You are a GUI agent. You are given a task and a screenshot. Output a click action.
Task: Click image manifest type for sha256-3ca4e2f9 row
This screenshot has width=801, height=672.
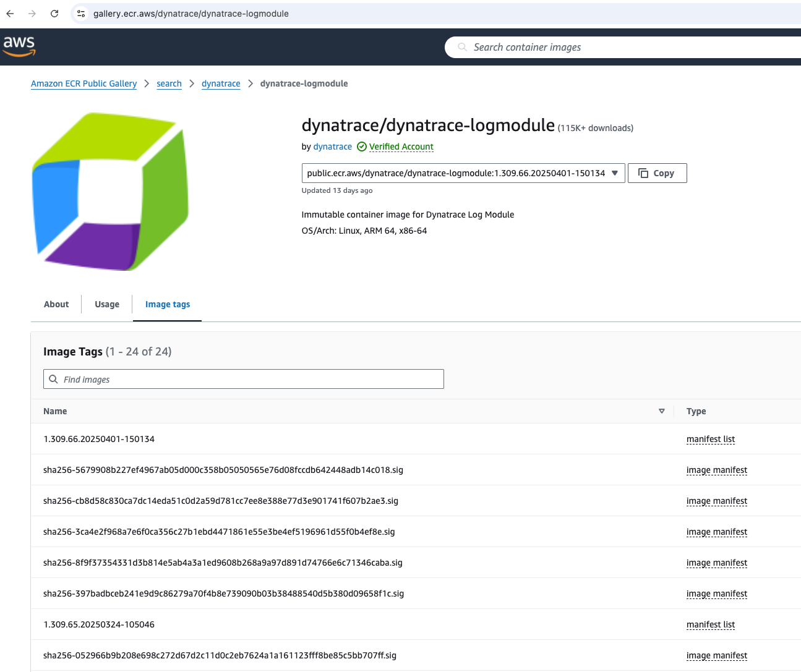click(717, 532)
